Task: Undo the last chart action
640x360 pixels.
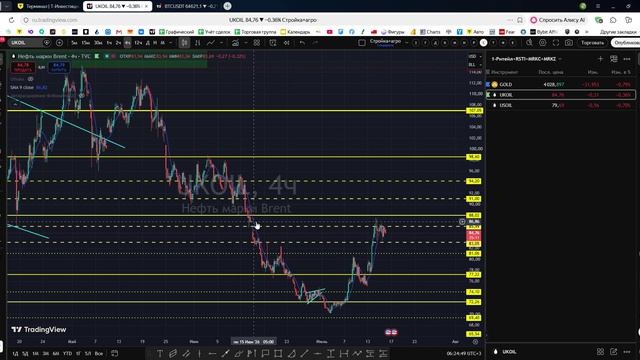Action: pos(302,43)
